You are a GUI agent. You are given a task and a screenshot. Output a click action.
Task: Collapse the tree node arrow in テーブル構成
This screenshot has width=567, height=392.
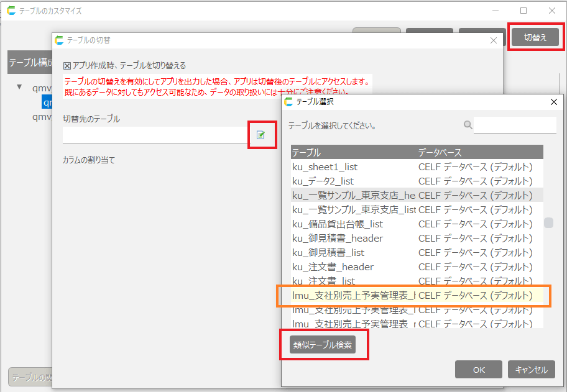(x=19, y=88)
